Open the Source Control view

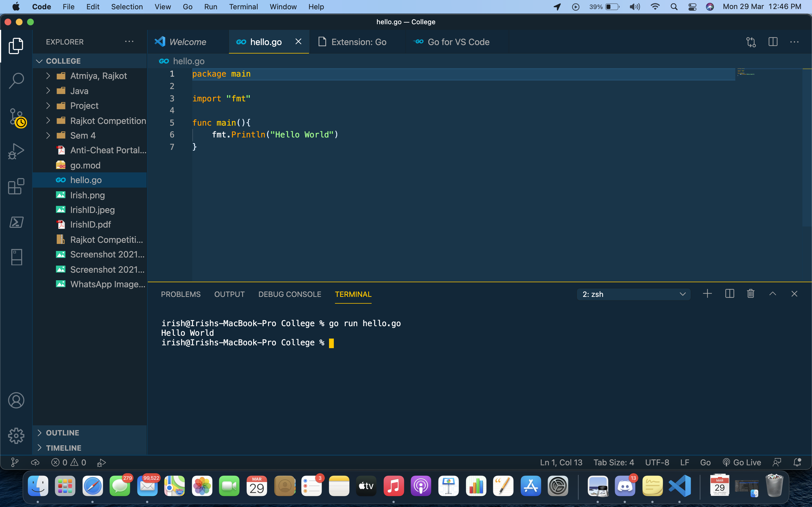(x=16, y=117)
